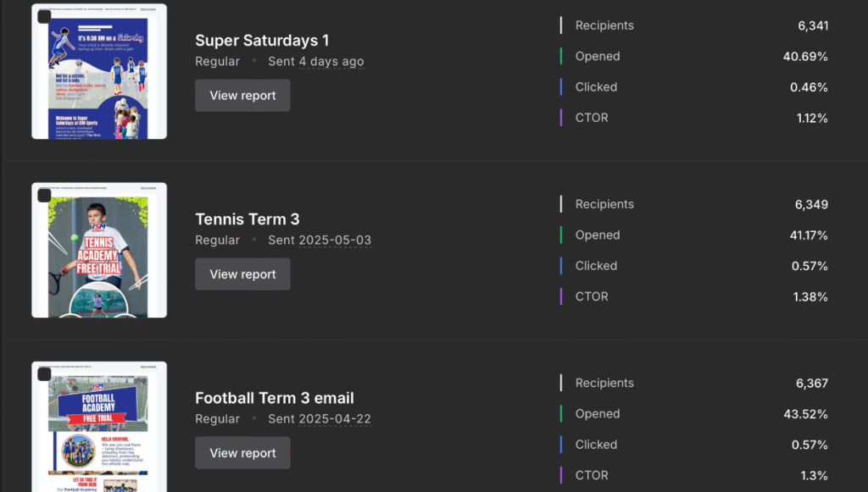The height and width of the screenshot is (492, 868).
Task: Open the Tennis Term 3 campaign title
Action: pos(248,219)
